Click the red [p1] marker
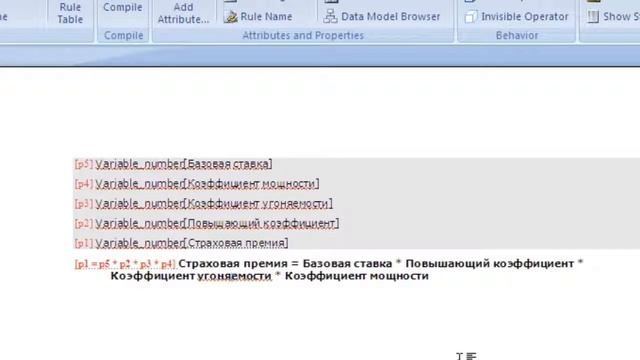Viewport: 640px width, 360px height. click(x=84, y=243)
